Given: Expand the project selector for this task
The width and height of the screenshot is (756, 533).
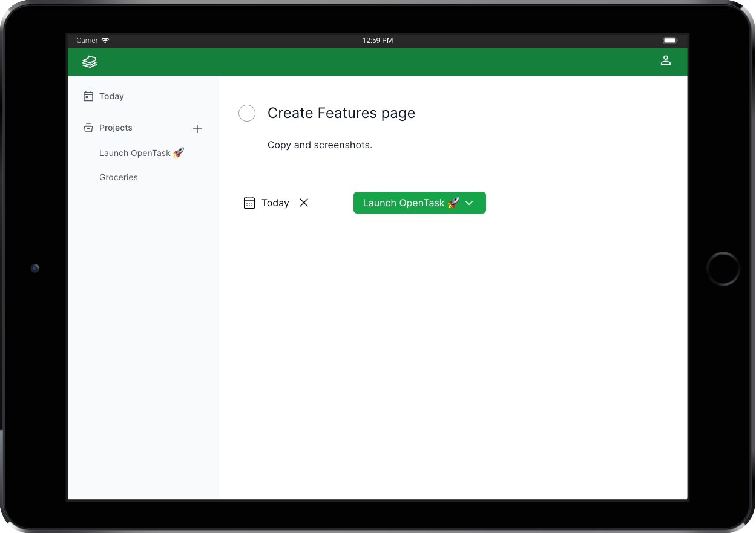Looking at the screenshot, I should click(419, 203).
